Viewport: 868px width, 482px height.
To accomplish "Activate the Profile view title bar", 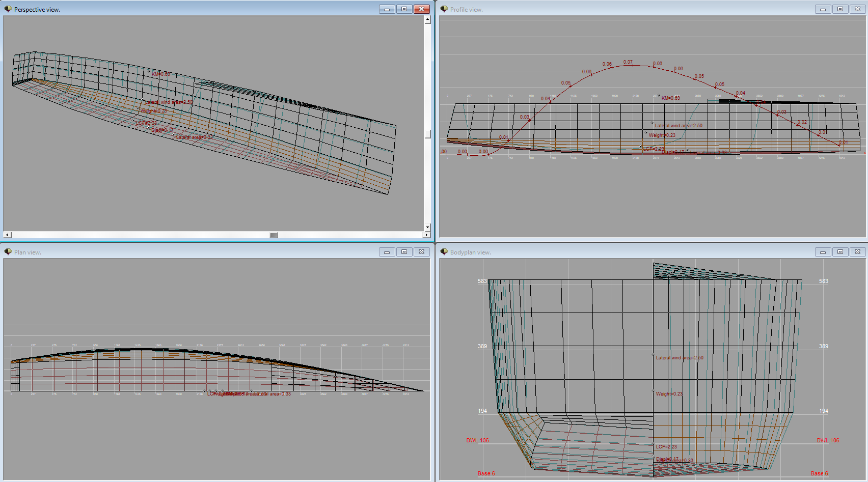I will click(611, 9).
